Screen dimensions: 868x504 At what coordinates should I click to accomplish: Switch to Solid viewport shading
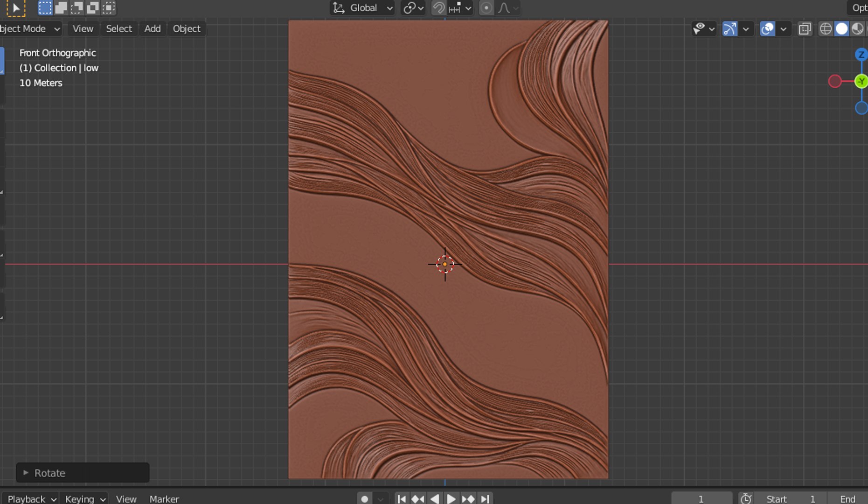(x=841, y=29)
